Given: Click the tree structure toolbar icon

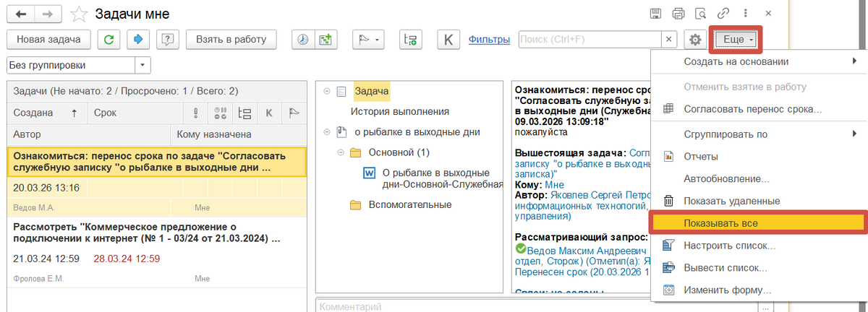Looking at the screenshot, I should click(x=412, y=39).
